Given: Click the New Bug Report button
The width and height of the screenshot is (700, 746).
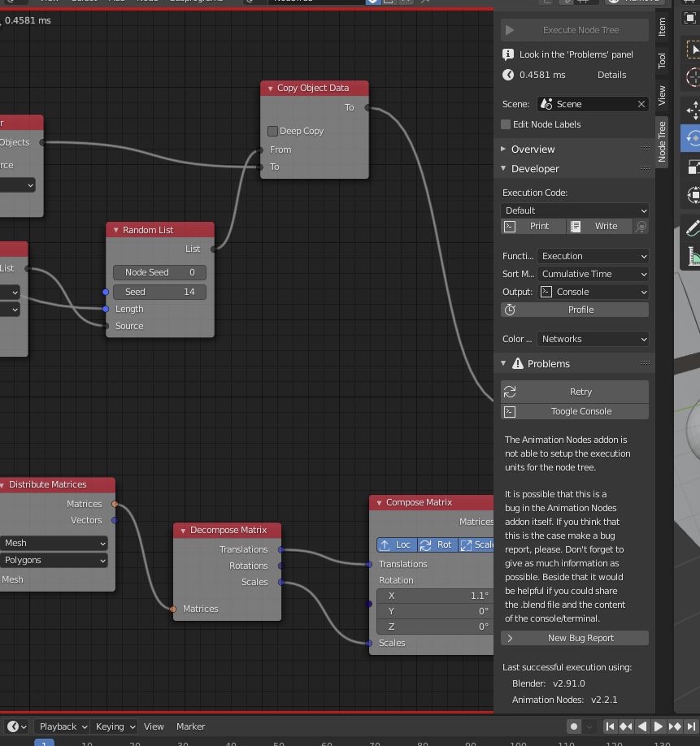Looking at the screenshot, I should [x=574, y=638].
